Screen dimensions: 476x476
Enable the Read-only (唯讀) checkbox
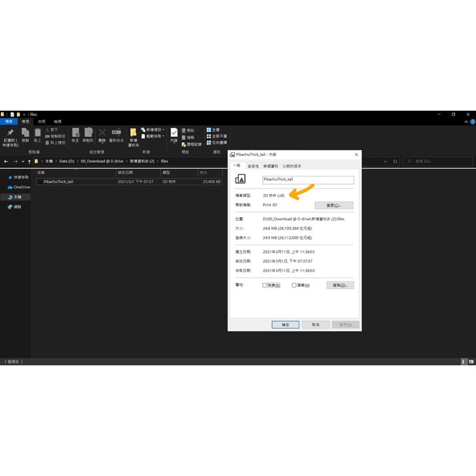265,286
